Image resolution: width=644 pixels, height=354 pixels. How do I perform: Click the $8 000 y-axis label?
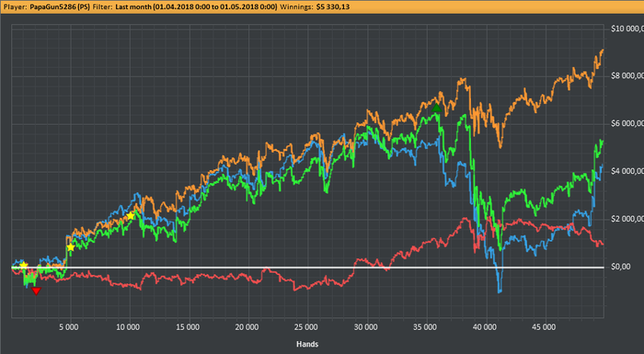click(627, 76)
